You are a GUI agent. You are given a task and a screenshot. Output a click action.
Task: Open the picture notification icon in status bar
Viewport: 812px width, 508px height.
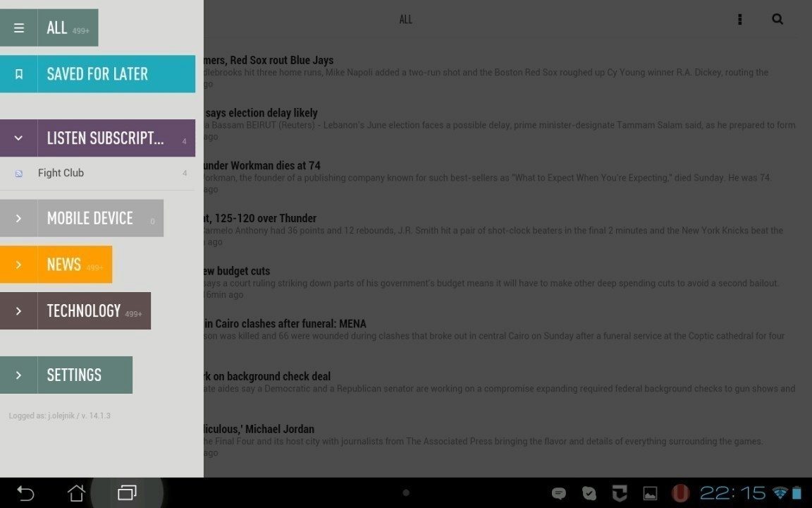point(650,493)
